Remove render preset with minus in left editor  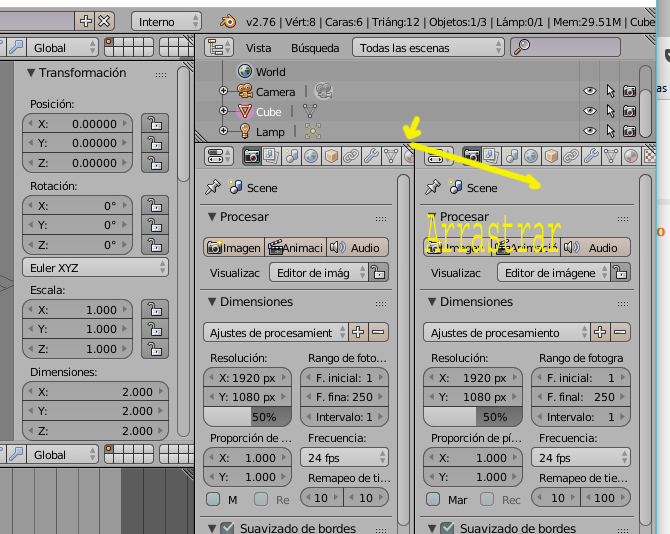point(379,332)
